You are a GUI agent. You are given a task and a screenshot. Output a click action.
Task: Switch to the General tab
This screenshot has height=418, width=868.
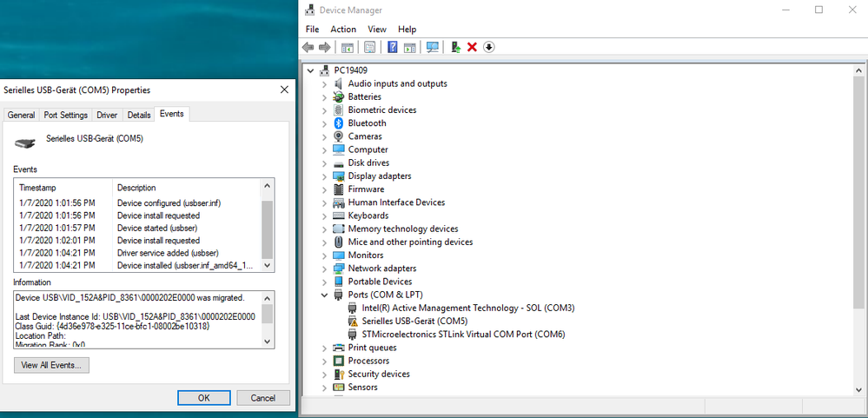coord(21,116)
